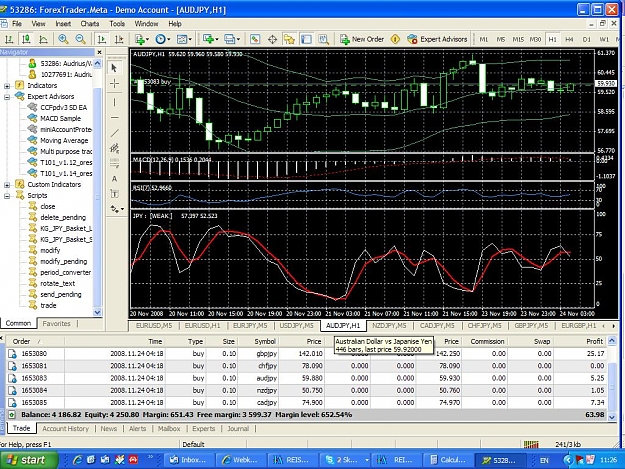
Task: Toggle the Expert Advisors button
Action: click(437, 39)
